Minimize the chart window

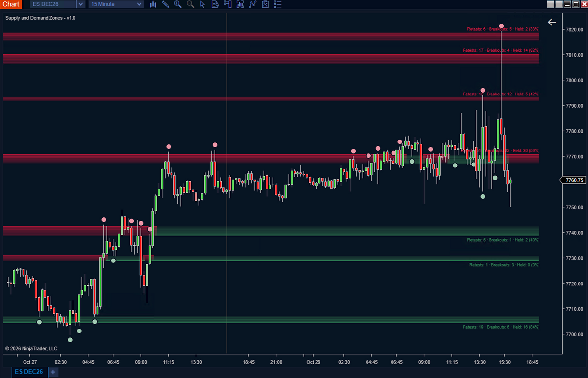coord(568,4)
